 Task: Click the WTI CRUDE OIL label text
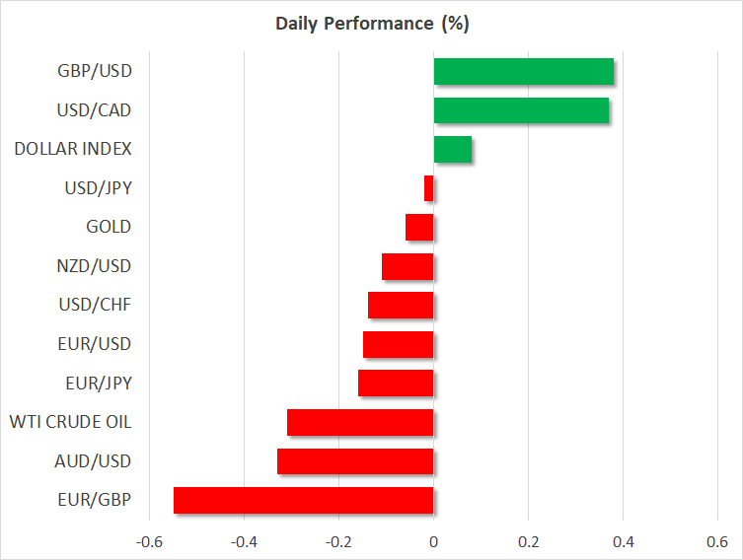[70, 422]
